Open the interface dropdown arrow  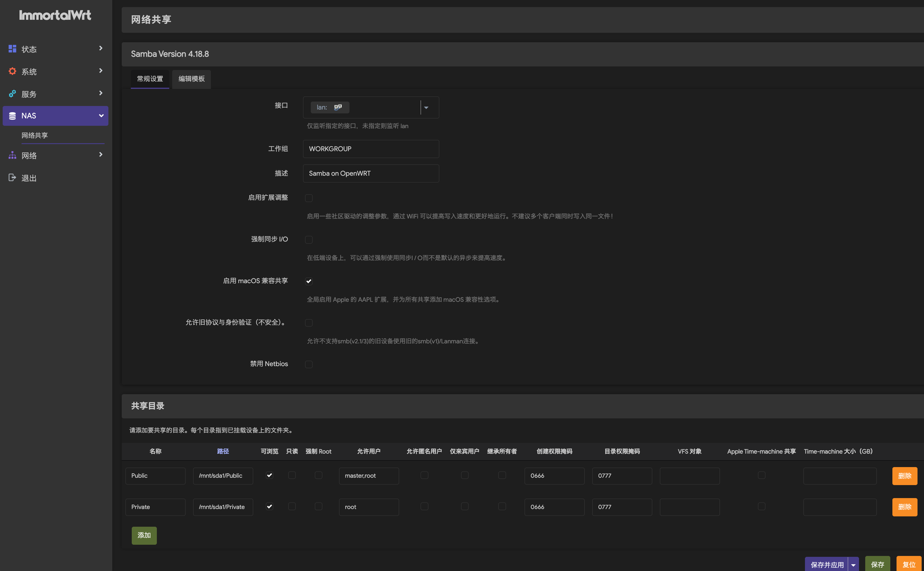(426, 108)
